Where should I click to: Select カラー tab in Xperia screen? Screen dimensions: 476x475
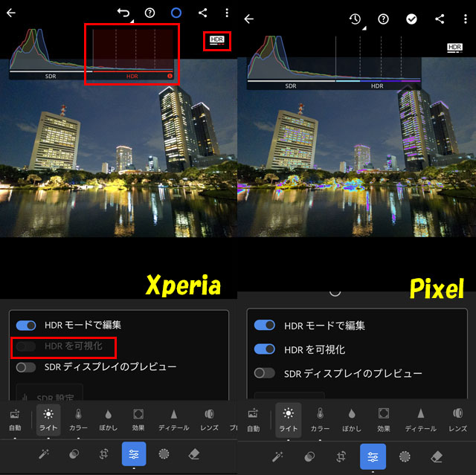[78, 420]
